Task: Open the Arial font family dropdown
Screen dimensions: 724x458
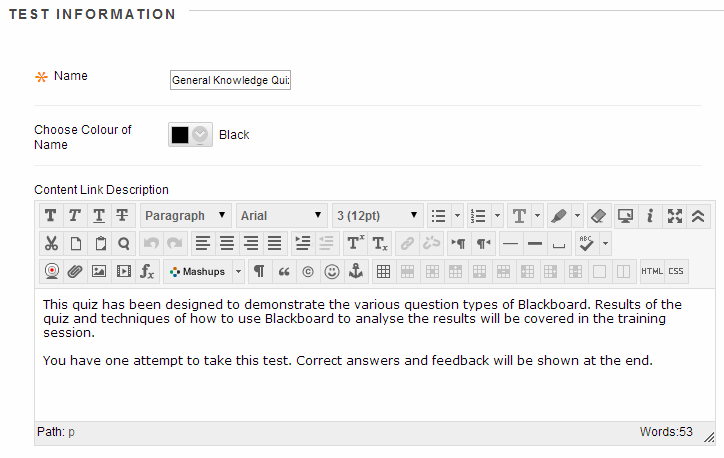Action: [x=282, y=216]
